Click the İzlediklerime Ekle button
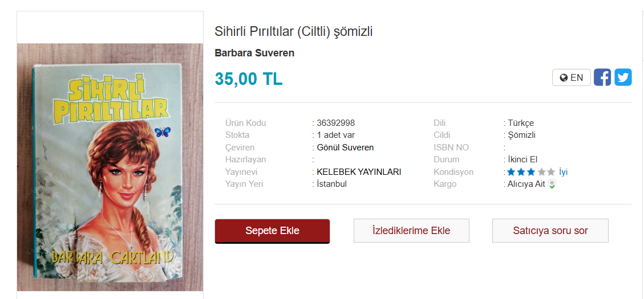The width and height of the screenshot is (644, 299). point(411,231)
